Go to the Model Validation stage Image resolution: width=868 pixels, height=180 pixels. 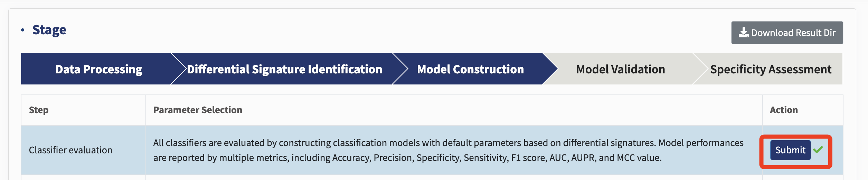point(620,69)
